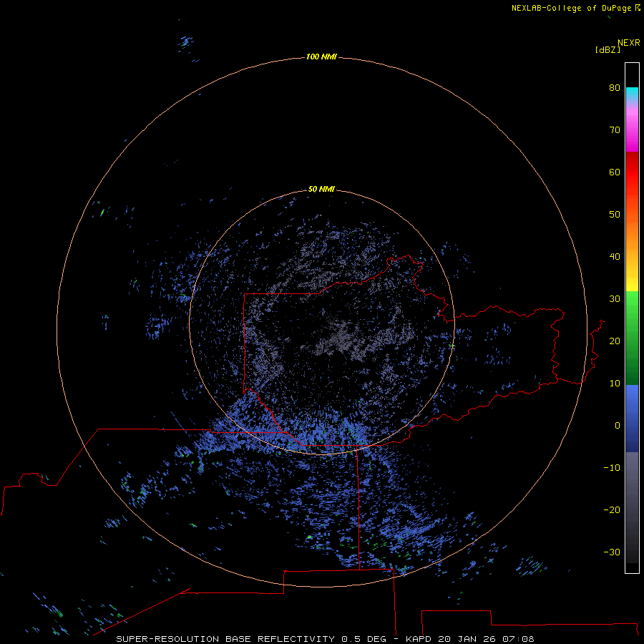This screenshot has width=644, height=644.
Task: Click the 80 dBZ scale value
Action: [x=615, y=87]
